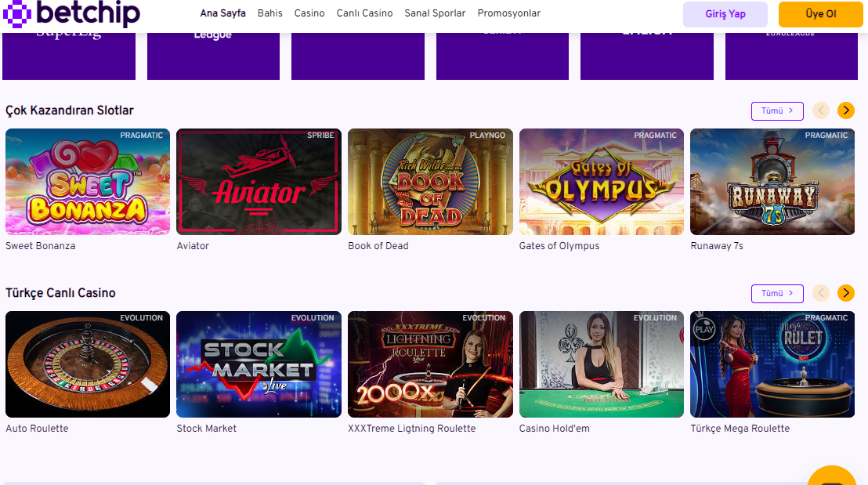This screenshot has width=868, height=485.
Task: Click the Üye Ol button
Action: coord(820,14)
